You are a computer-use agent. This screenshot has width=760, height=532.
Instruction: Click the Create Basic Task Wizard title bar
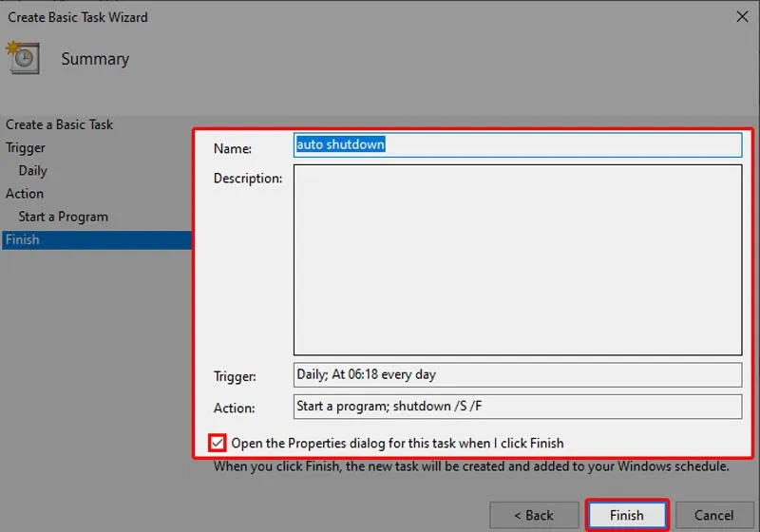click(285, 16)
